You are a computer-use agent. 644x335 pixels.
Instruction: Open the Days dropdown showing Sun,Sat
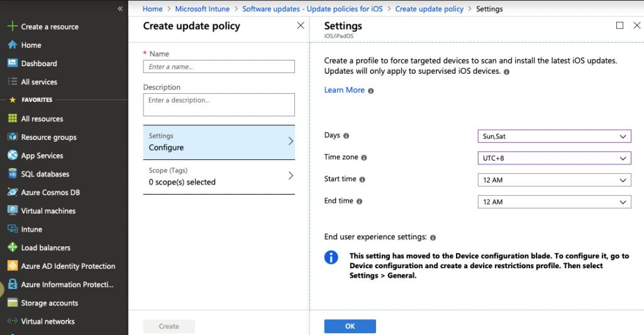(x=554, y=136)
